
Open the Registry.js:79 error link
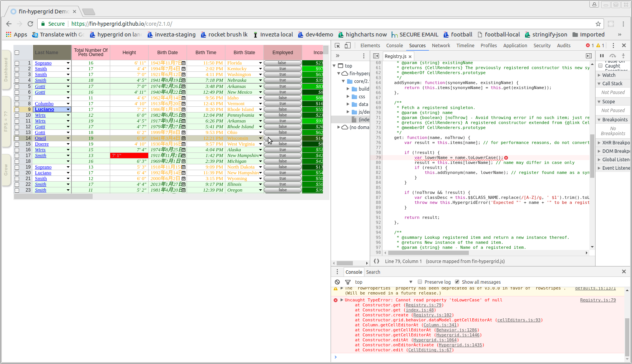click(x=597, y=300)
